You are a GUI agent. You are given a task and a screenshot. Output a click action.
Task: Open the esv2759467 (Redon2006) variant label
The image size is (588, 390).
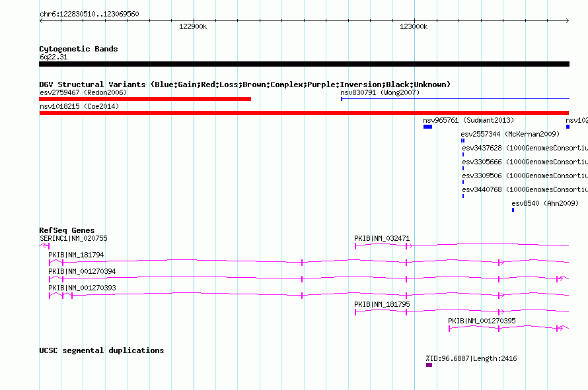pyautogui.click(x=83, y=92)
